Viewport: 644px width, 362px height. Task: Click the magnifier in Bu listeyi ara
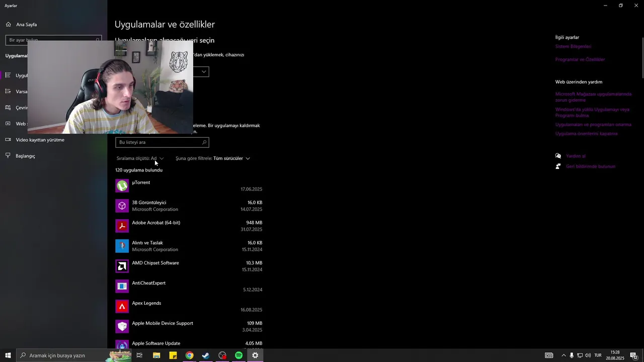[x=204, y=142]
